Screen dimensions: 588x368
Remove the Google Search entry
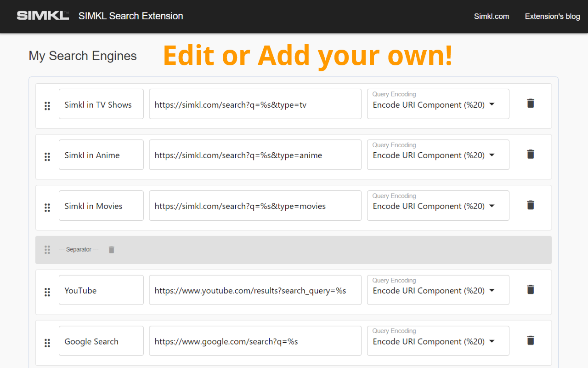point(530,340)
